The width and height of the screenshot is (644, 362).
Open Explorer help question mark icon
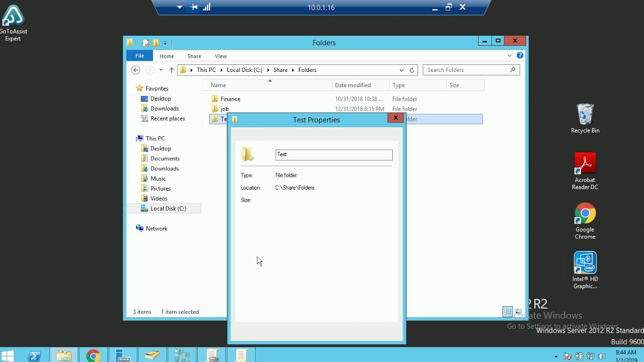520,56
